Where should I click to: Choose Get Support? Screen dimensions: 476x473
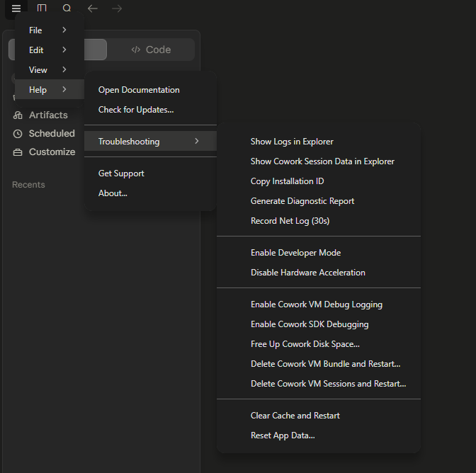(x=150, y=173)
